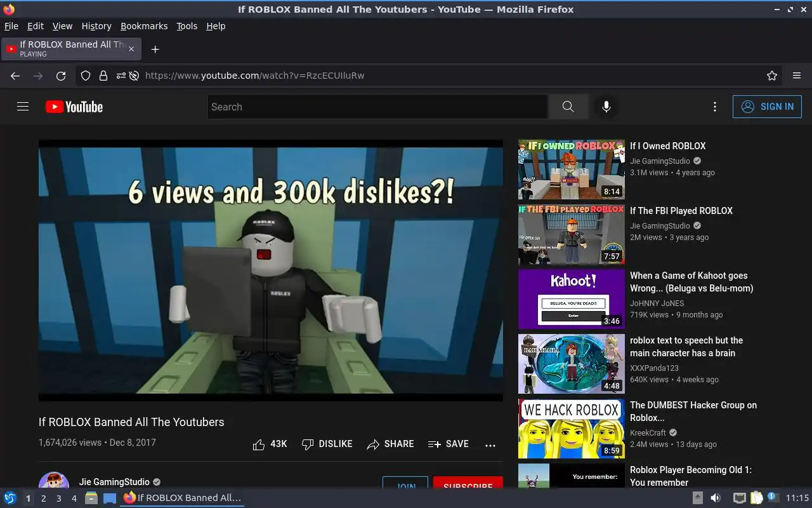
Task: Open the Kahoot video thumbnail
Action: tap(572, 299)
